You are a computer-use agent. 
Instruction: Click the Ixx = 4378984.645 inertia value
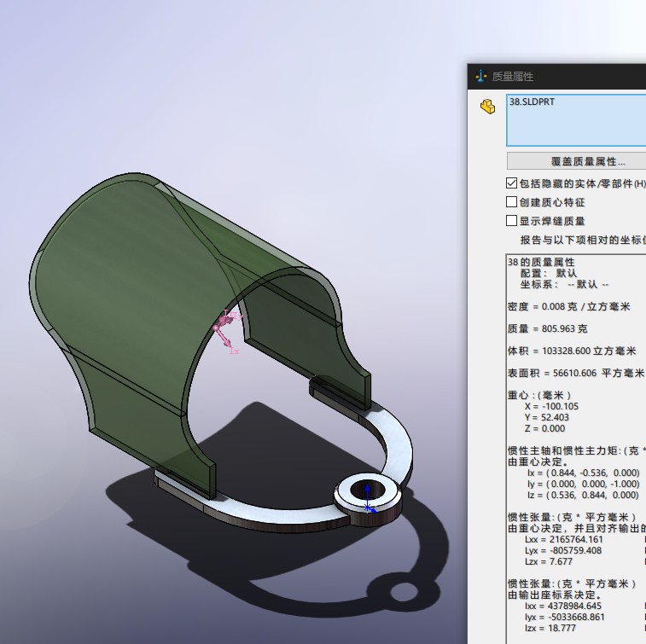click(x=563, y=606)
